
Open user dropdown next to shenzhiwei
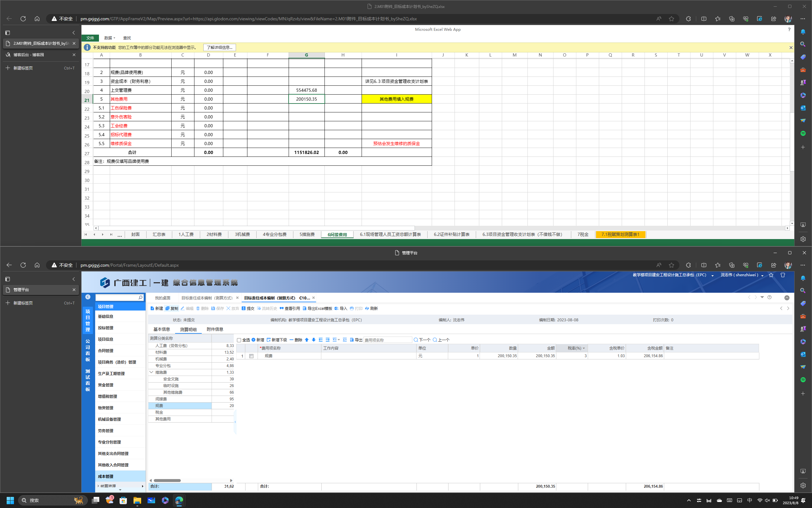click(x=762, y=276)
